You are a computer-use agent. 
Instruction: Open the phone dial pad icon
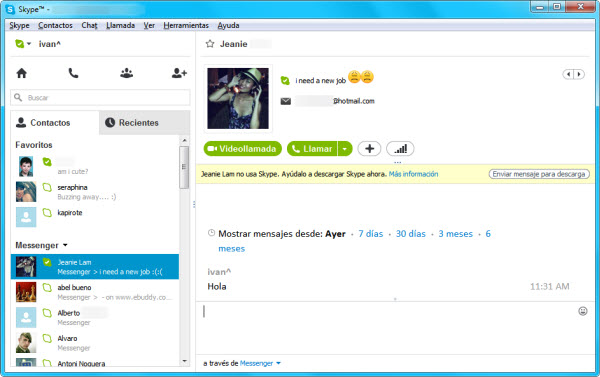coord(73,73)
